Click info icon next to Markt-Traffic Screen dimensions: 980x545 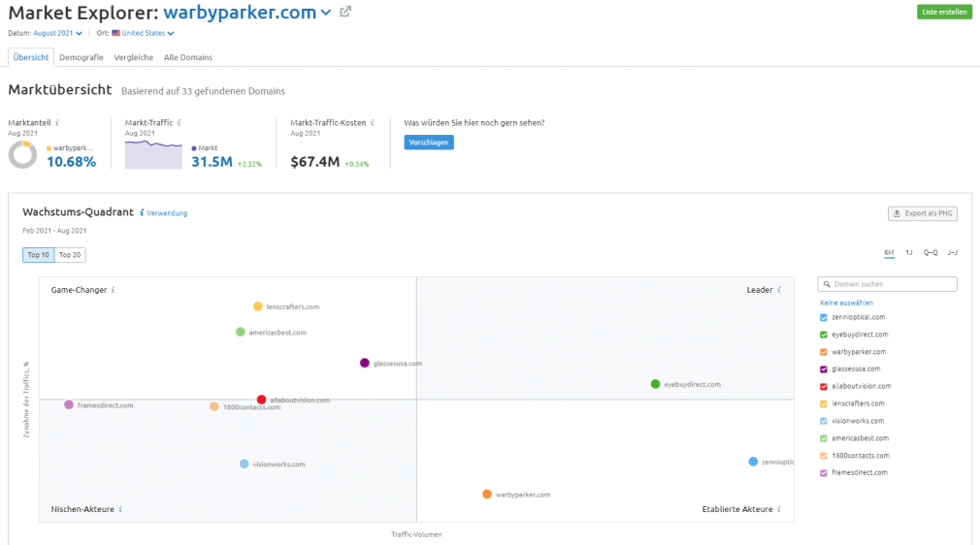point(179,122)
